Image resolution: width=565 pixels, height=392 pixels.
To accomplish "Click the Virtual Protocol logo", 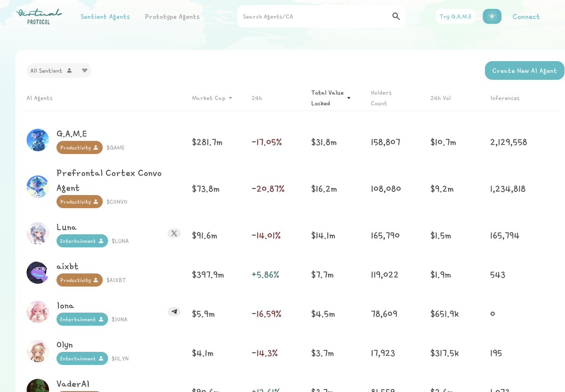I will [x=39, y=16].
